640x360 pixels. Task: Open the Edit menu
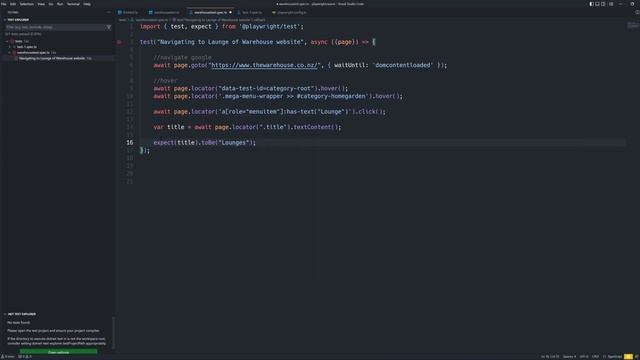pyautogui.click(x=13, y=4)
